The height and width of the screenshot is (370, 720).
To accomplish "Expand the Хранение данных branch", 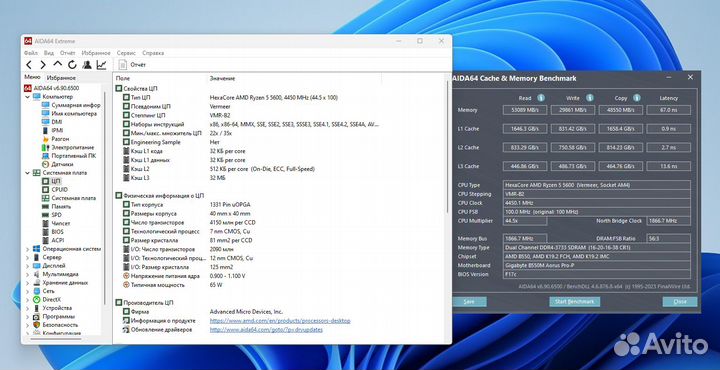I will point(28,283).
